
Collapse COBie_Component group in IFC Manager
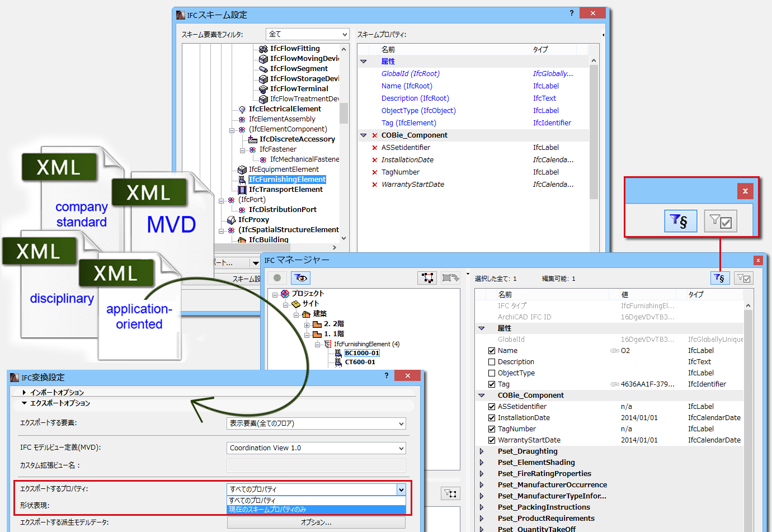[482, 396]
